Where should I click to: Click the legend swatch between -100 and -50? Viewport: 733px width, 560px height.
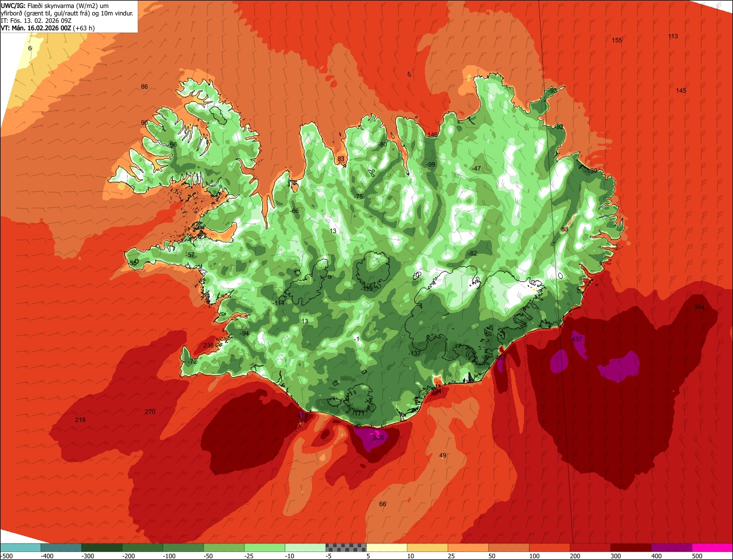click(183, 547)
